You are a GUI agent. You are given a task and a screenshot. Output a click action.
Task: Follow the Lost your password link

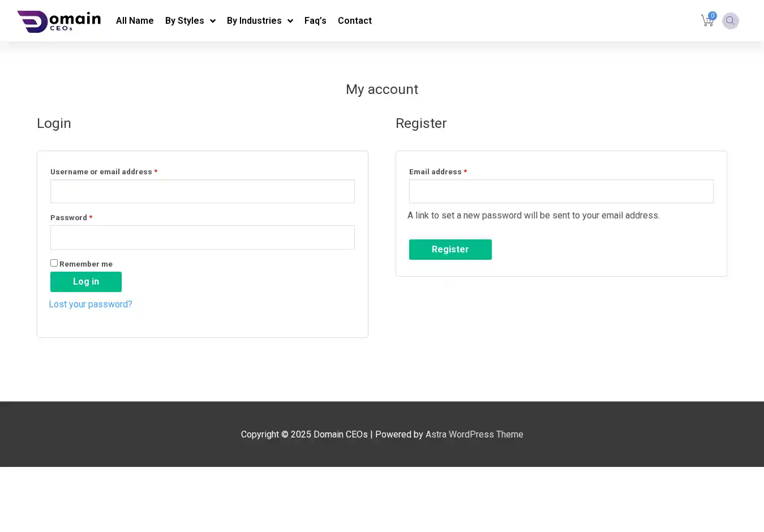pos(91,304)
